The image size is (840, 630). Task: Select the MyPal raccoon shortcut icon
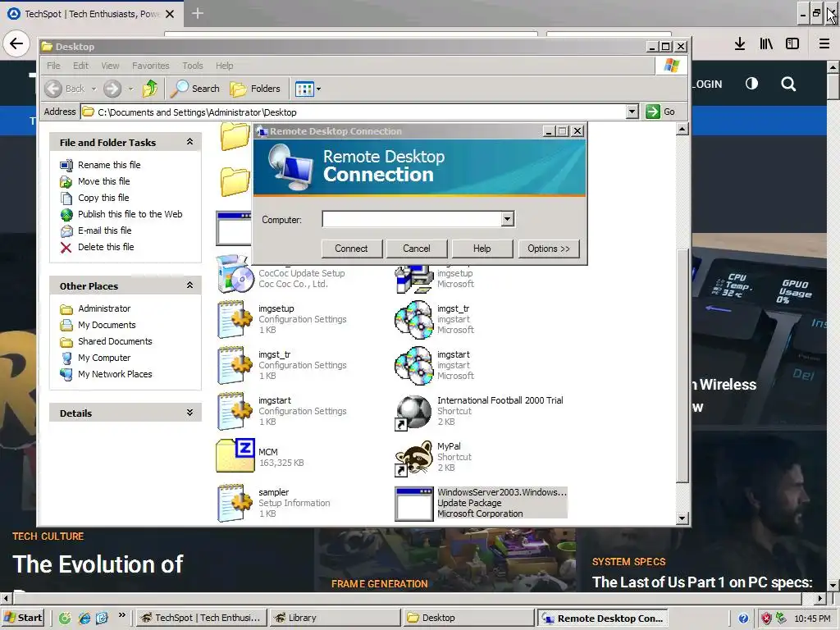pos(413,458)
